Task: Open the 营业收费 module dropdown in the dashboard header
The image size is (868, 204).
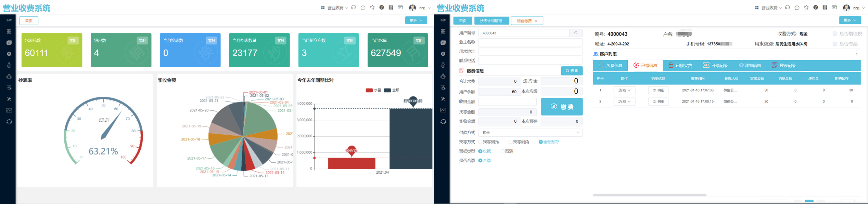Action: pos(337,8)
